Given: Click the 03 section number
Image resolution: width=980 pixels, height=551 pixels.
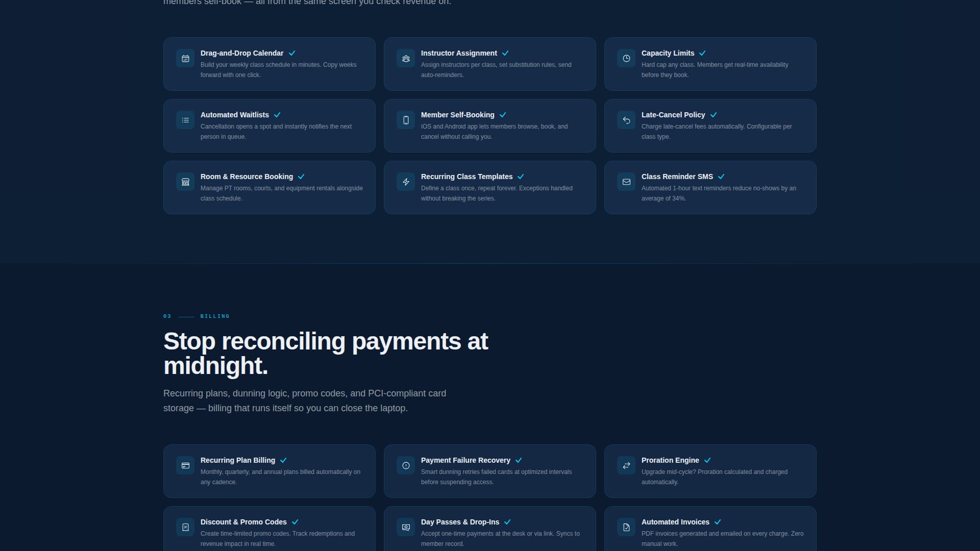Looking at the screenshot, I should pyautogui.click(x=167, y=316).
